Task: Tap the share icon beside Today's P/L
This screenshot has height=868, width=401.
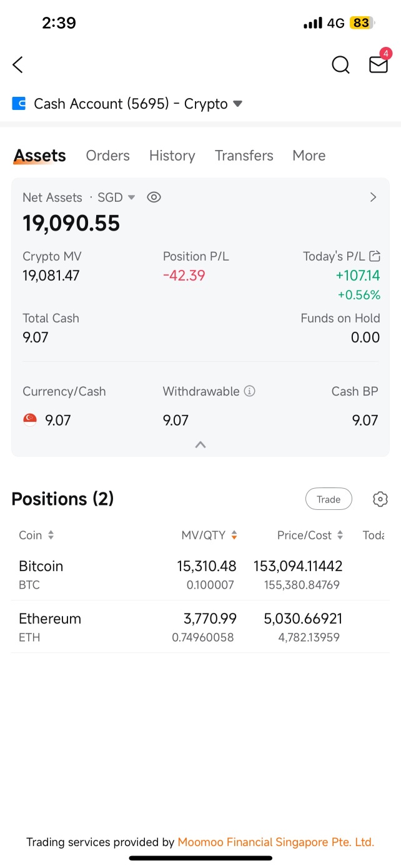Action: tap(375, 256)
